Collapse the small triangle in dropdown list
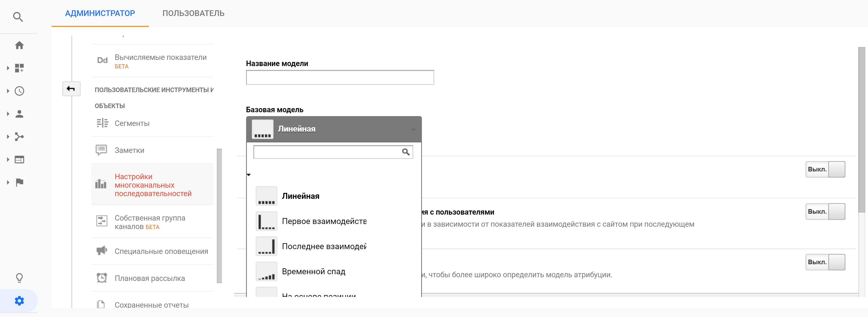 click(x=249, y=175)
